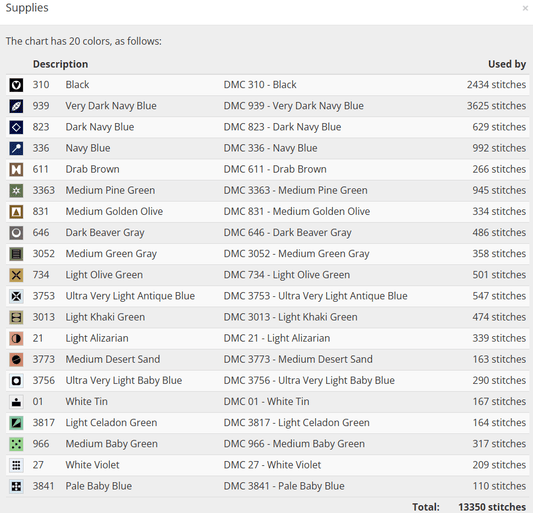Click the heart symbol swatch for Black 310
The image size is (533, 513).
(16, 85)
